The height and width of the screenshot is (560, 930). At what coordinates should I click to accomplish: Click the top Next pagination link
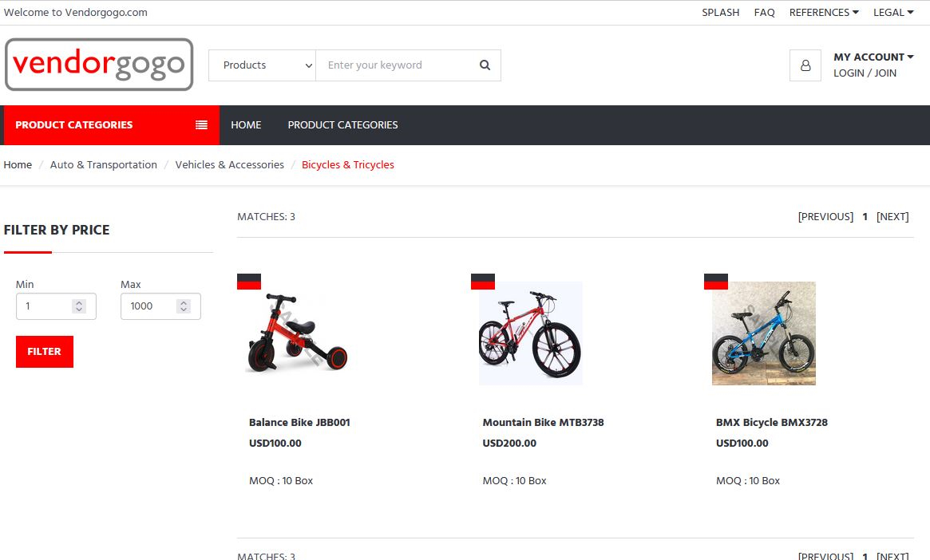pyautogui.click(x=892, y=217)
